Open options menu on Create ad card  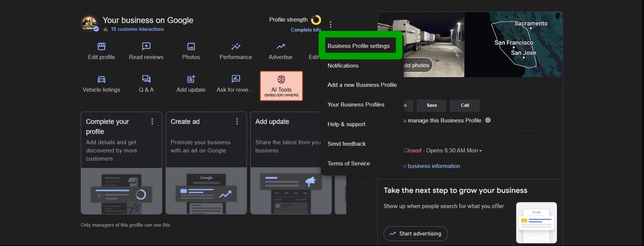coord(237,121)
